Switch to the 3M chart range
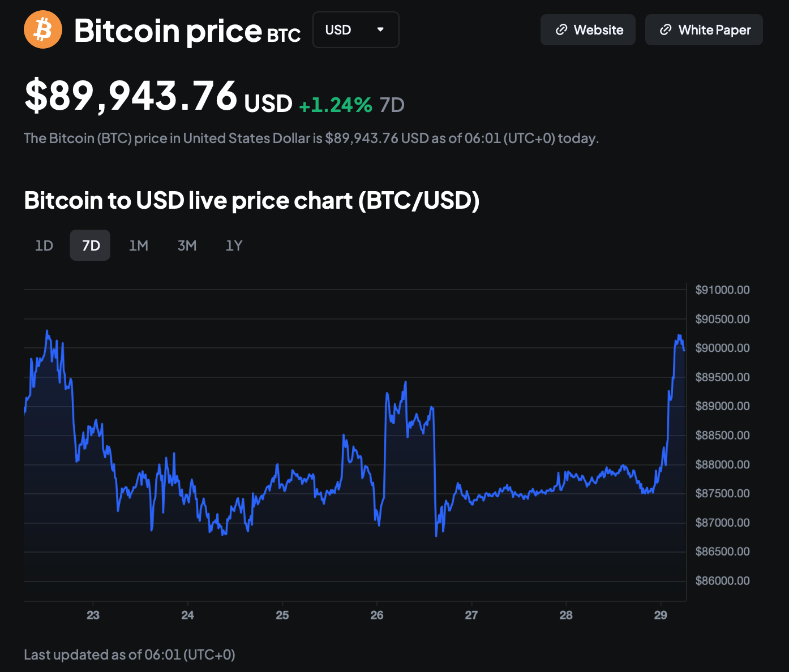 [187, 245]
